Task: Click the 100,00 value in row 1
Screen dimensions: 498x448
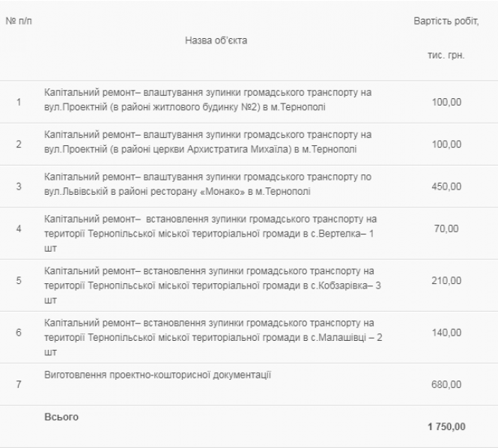Action: [x=446, y=101]
